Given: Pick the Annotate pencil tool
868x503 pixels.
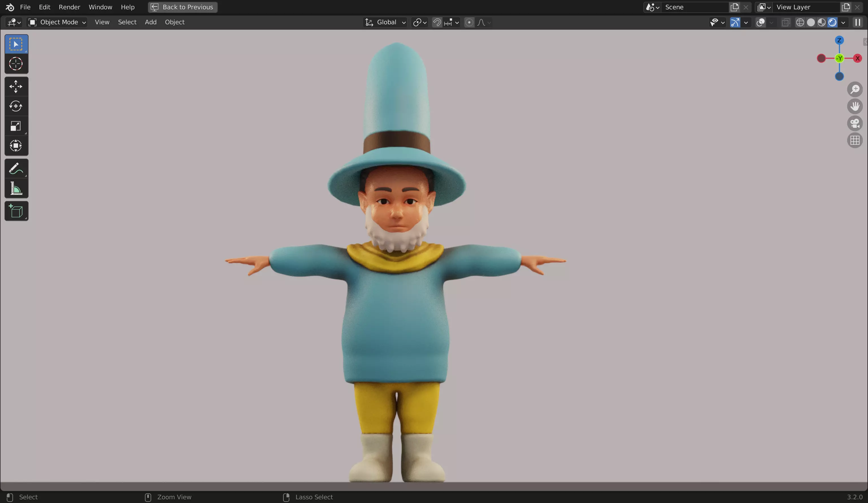Looking at the screenshot, I should point(16,169).
